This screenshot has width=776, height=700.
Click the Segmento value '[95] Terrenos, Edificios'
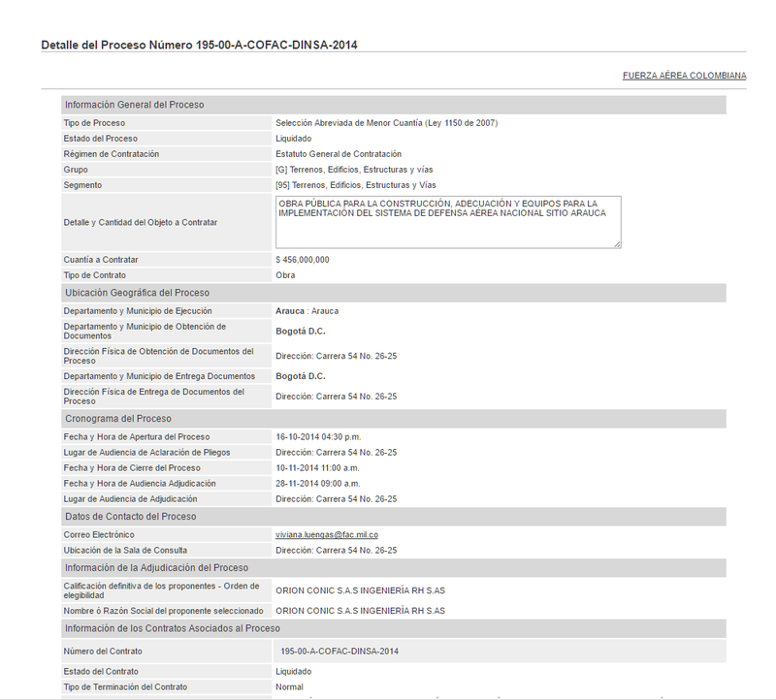point(356,185)
